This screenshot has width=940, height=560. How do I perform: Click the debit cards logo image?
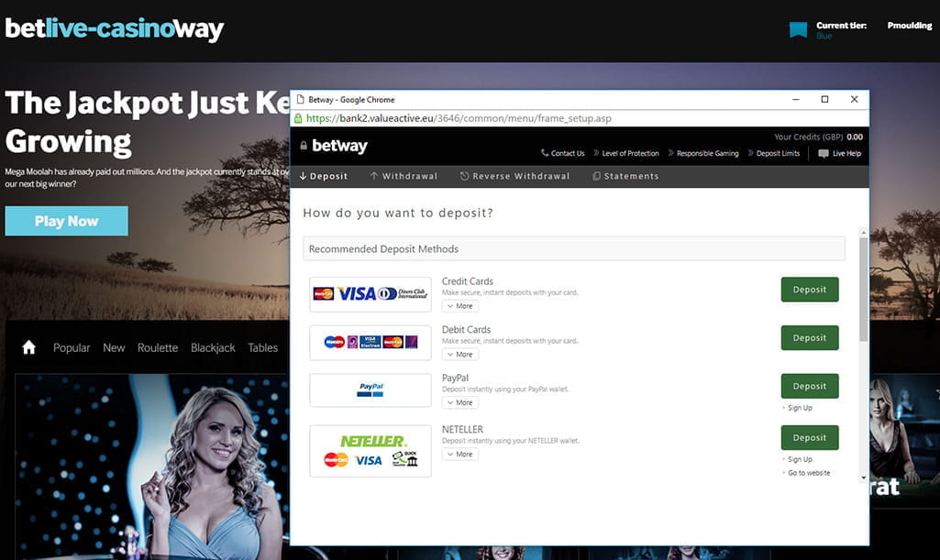point(370,343)
